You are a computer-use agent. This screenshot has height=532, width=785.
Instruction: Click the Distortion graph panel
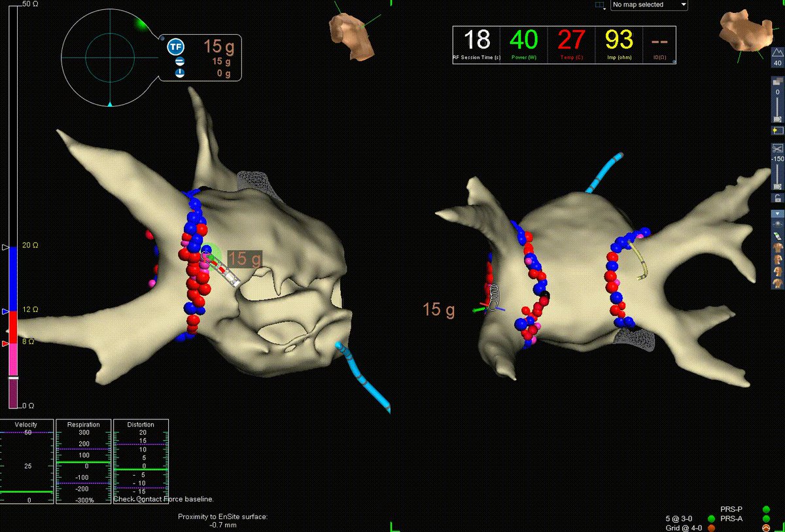tap(141, 462)
